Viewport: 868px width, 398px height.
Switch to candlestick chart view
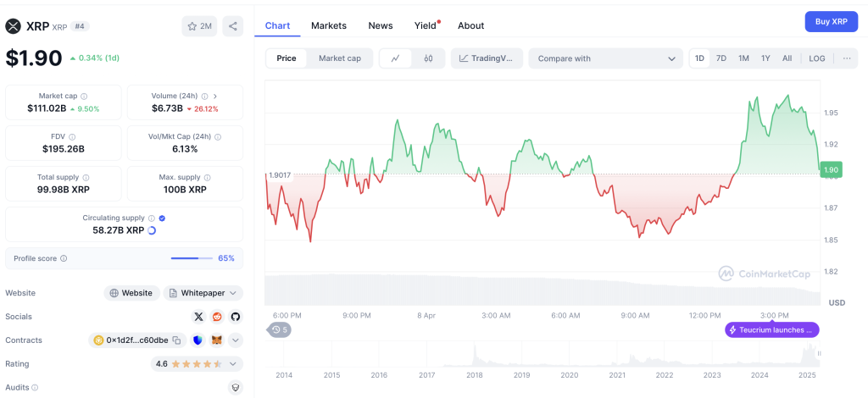coord(428,58)
